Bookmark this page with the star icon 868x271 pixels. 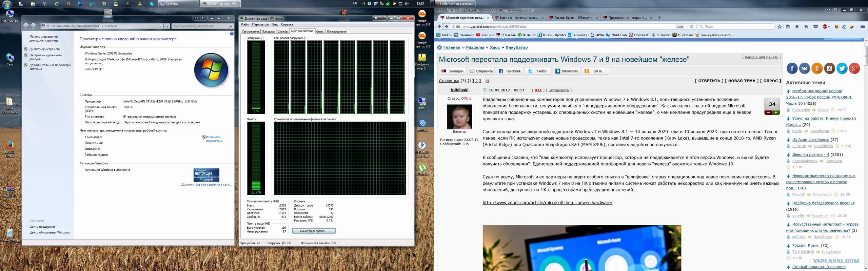[780, 26]
